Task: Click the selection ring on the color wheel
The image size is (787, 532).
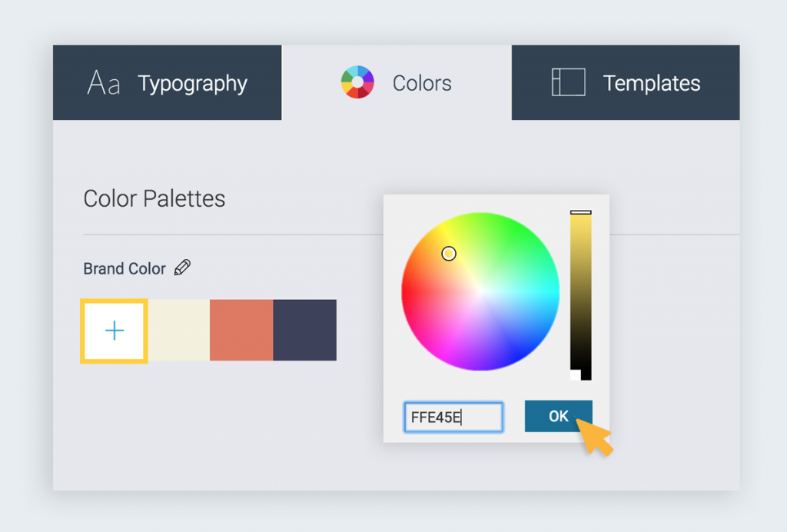Action: [449, 253]
